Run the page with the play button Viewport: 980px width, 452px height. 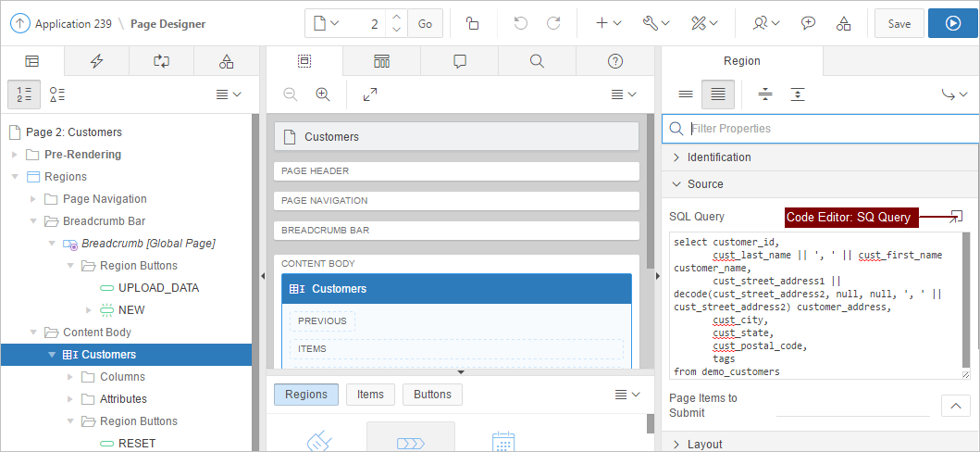point(952,23)
